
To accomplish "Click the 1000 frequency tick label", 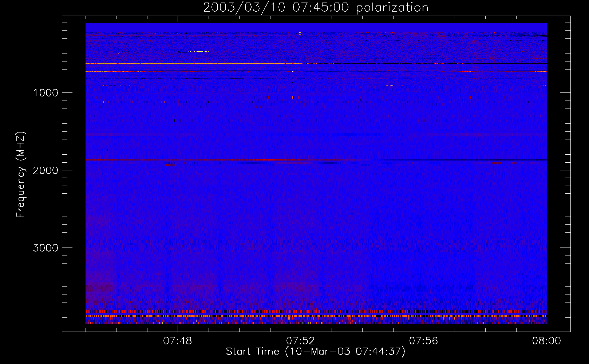I will point(46,93).
